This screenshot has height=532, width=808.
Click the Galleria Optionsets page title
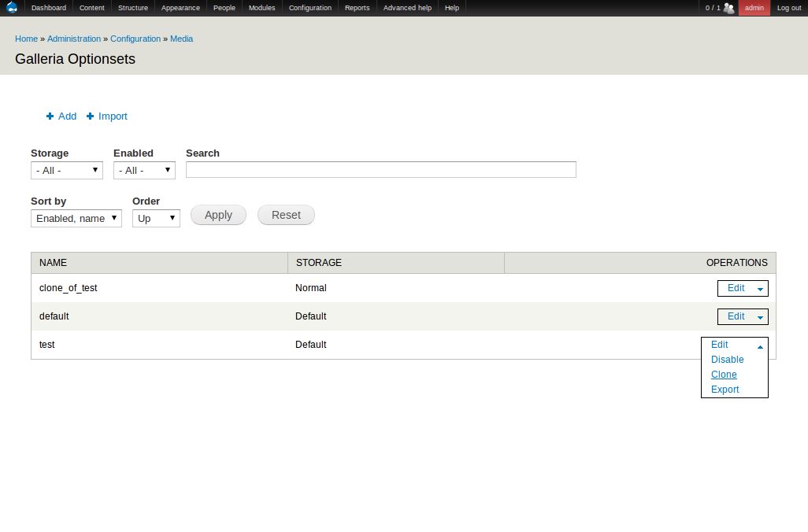coord(76,59)
